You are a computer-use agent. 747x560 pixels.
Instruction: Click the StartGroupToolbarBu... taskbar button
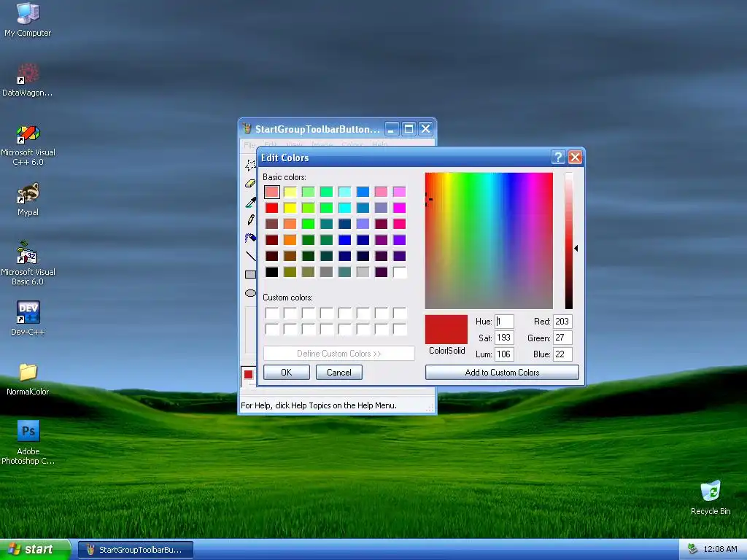[136, 550]
